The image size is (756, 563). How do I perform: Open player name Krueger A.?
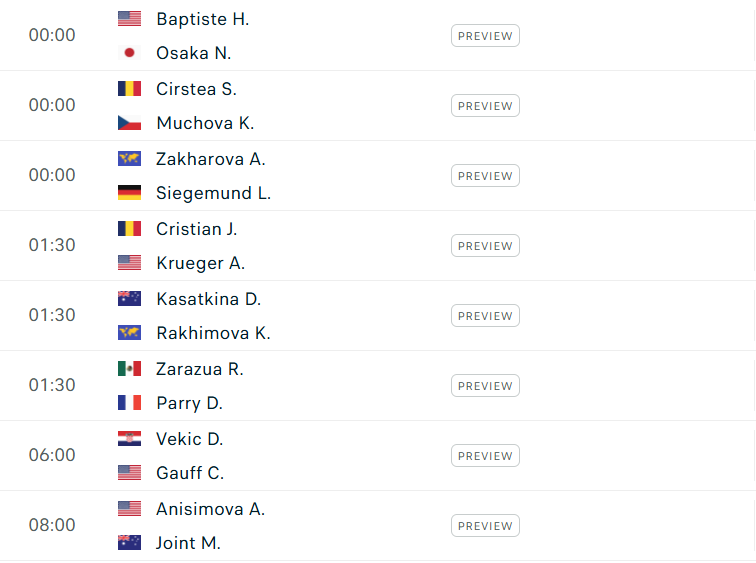pyautogui.click(x=200, y=263)
